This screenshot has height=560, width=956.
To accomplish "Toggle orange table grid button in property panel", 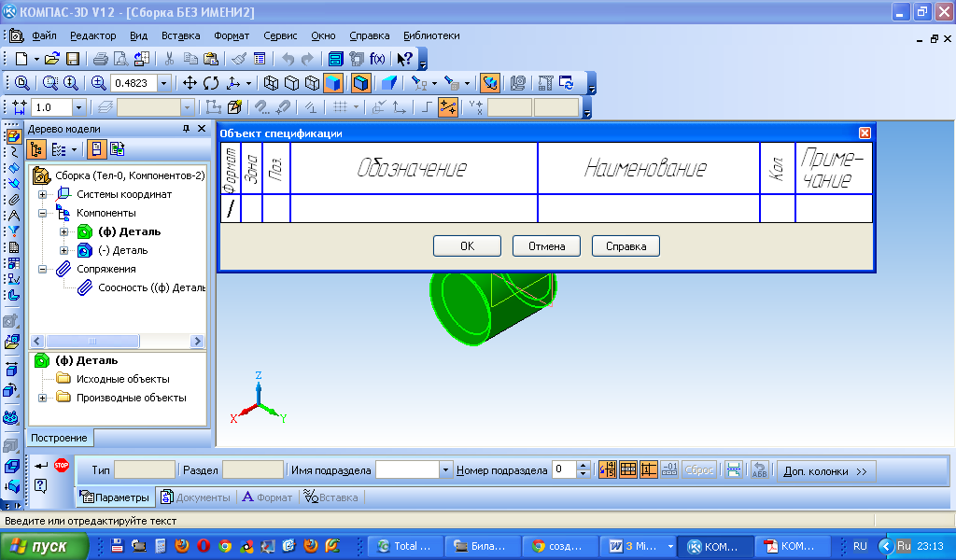I will pos(628,469).
